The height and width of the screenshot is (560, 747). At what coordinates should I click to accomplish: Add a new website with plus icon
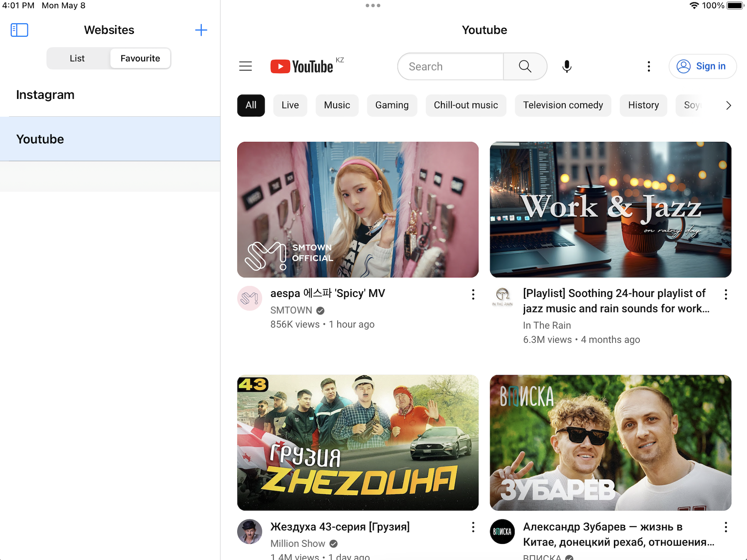pos(201,30)
